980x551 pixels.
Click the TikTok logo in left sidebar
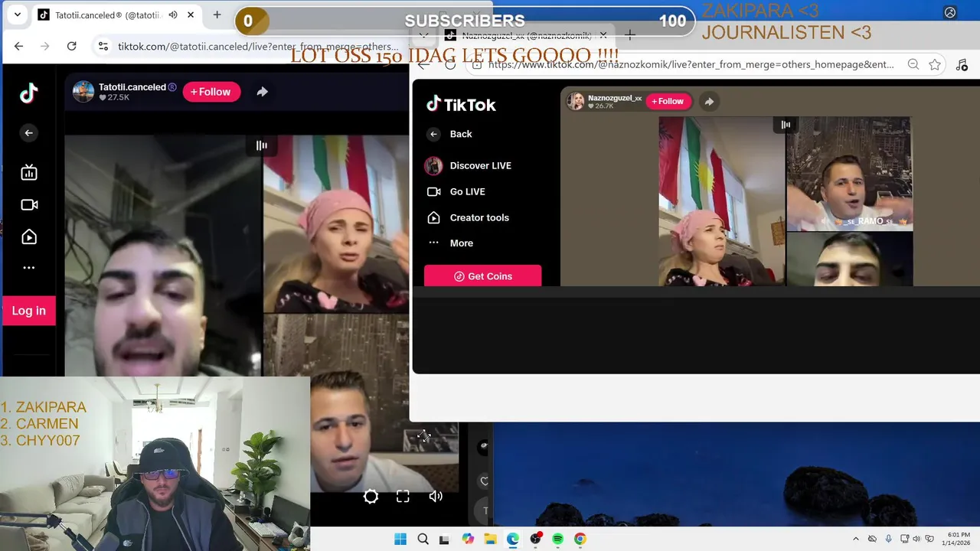(29, 93)
